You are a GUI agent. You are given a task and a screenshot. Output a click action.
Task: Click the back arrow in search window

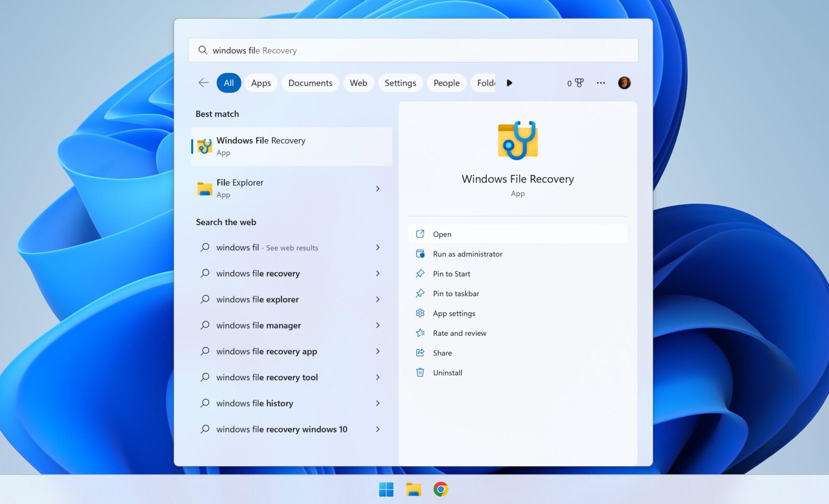click(203, 82)
